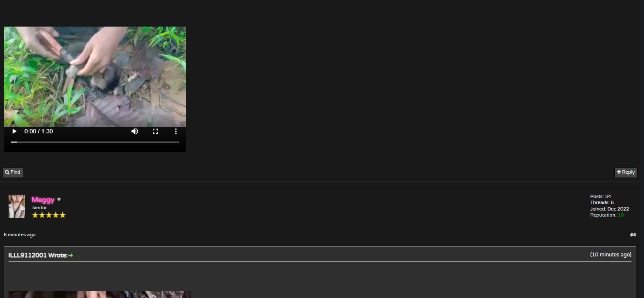Click the yellow star rating under Janitor
This screenshot has height=298, width=644.
coord(49,215)
